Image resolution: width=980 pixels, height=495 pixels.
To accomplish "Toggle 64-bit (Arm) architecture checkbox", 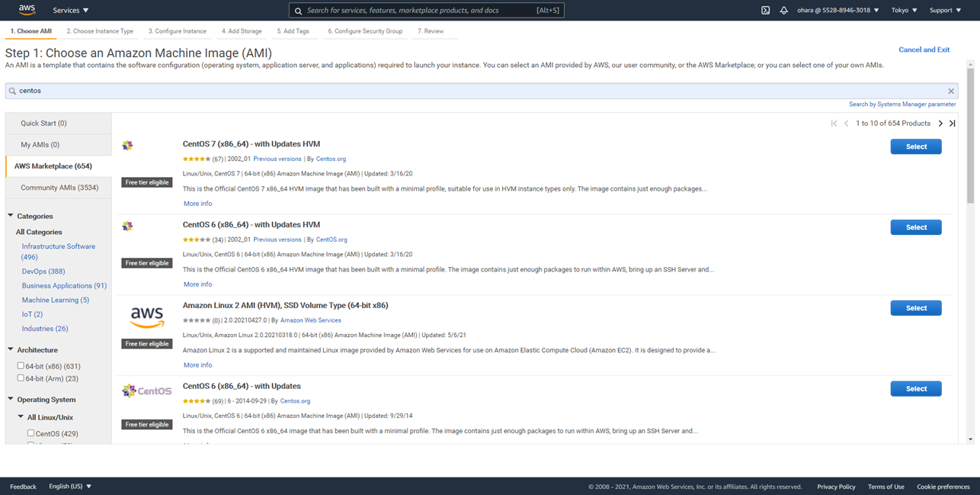I will point(21,378).
